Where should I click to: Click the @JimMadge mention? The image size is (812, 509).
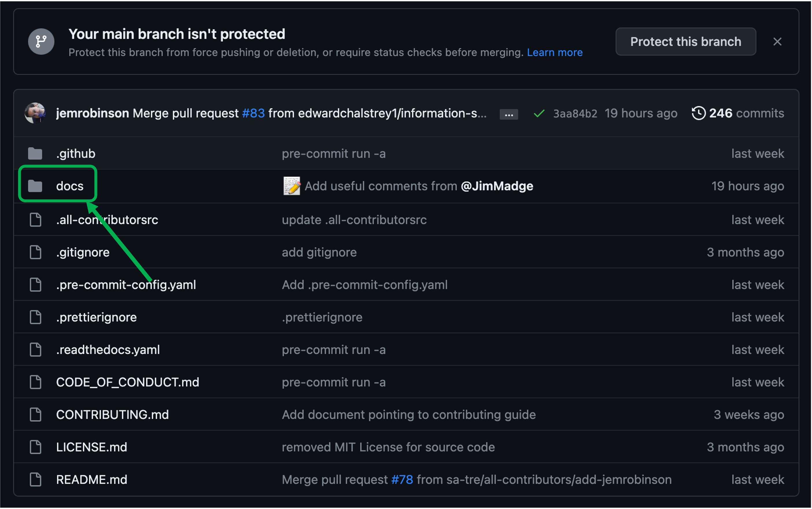coord(497,186)
